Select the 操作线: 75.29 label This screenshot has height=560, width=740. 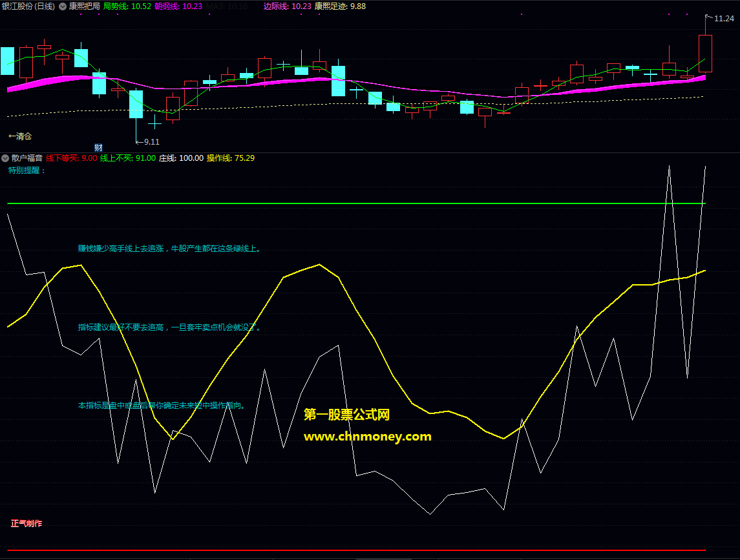pos(231,158)
